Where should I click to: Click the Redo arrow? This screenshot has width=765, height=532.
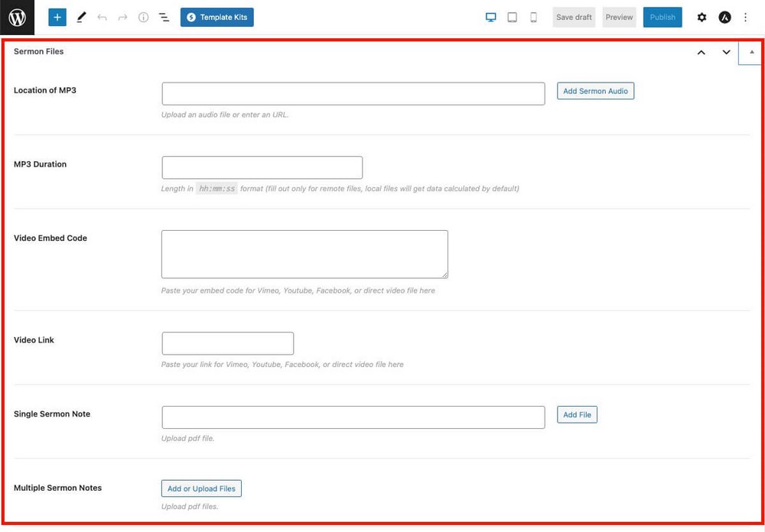click(x=122, y=17)
